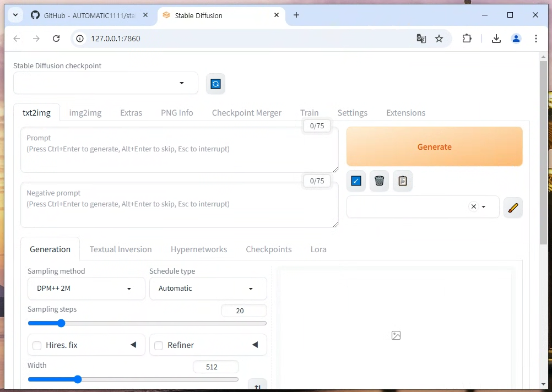552x392 pixels.
Task: Open the Chrome three-dot menu
Action: [x=536, y=39]
